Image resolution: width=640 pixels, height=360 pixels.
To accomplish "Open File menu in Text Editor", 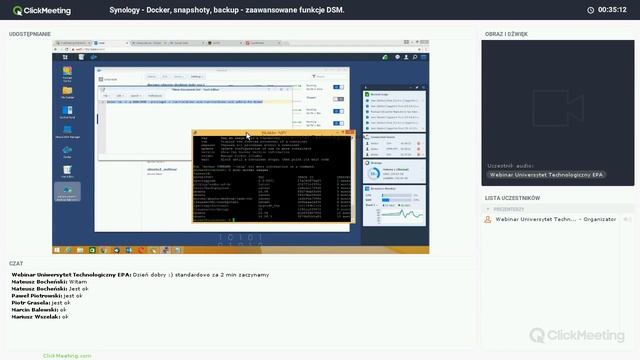I will click(106, 96).
